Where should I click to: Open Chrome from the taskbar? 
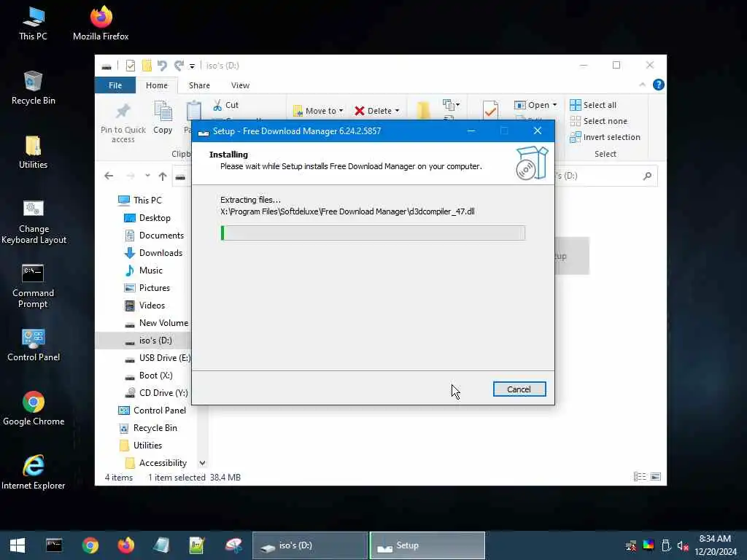(90, 545)
